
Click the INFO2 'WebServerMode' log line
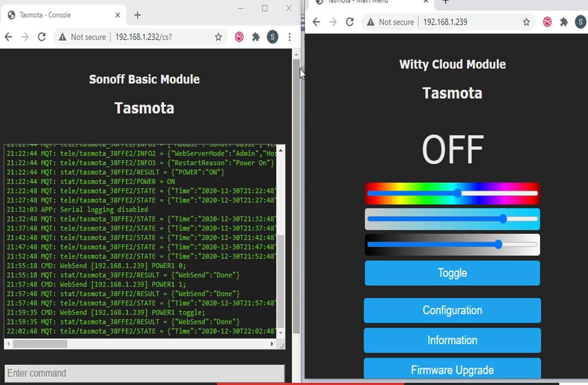(141, 153)
